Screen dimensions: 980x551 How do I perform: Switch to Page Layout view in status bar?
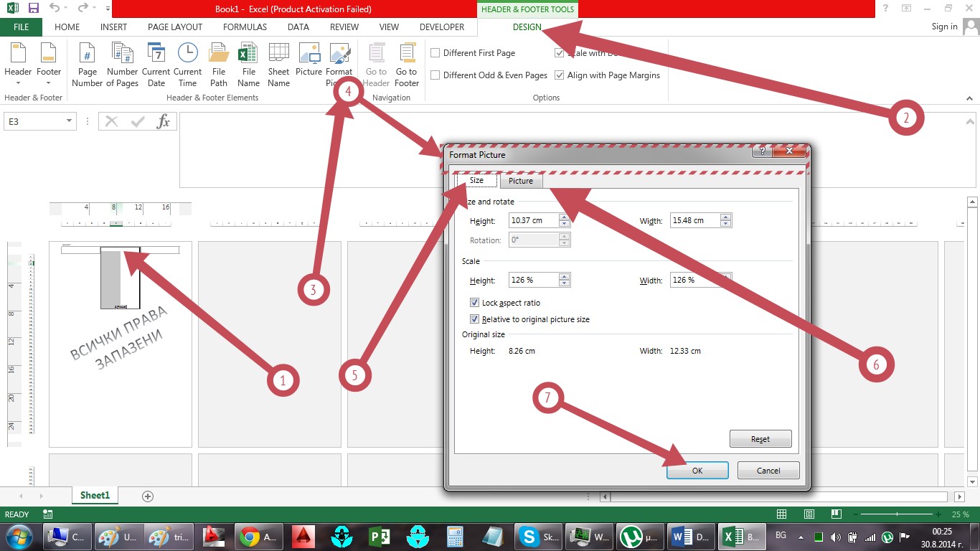809,514
